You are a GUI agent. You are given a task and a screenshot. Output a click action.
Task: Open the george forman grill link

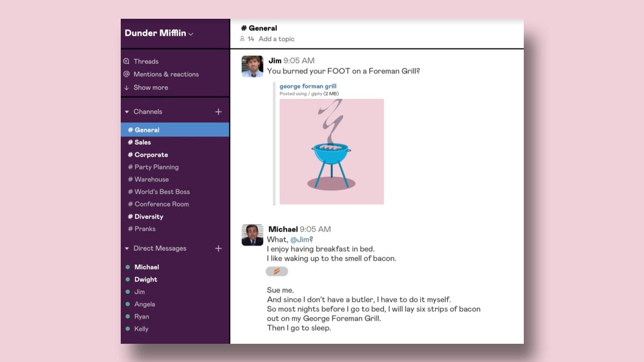tap(309, 86)
